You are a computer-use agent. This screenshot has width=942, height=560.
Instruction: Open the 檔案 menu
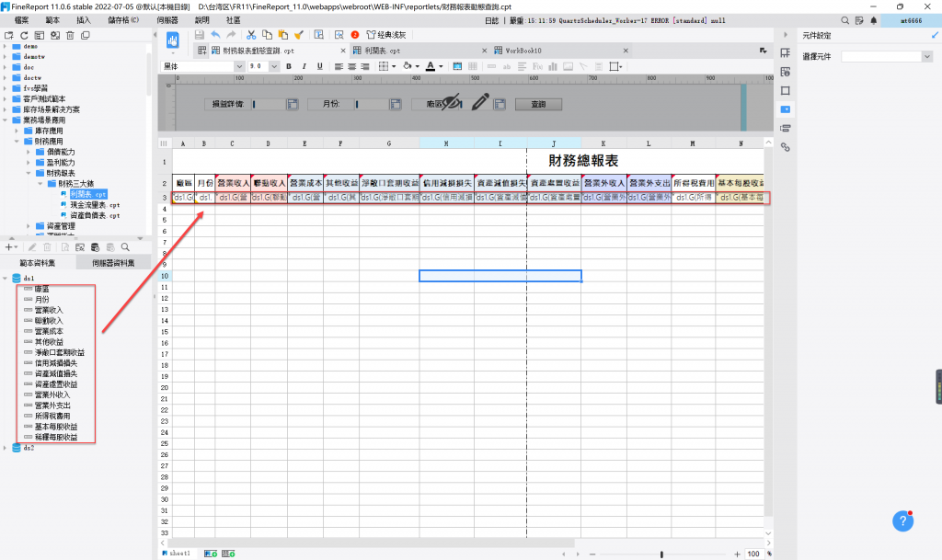[21, 20]
